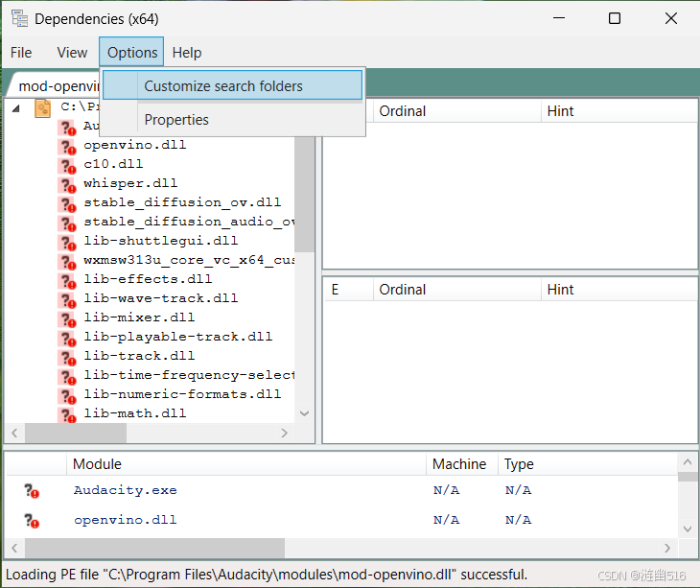Open the View menu
This screenshot has height=588, width=700.
click(72, 53)
